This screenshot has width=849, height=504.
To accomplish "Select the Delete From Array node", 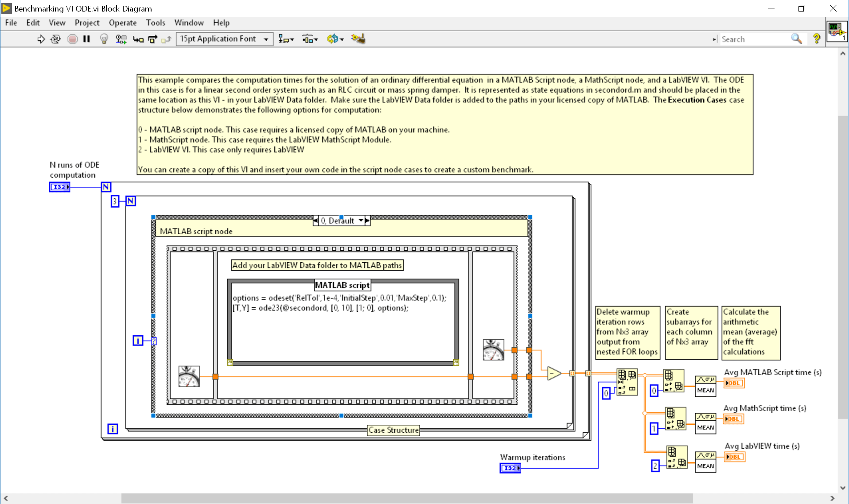I will (627, 382).
